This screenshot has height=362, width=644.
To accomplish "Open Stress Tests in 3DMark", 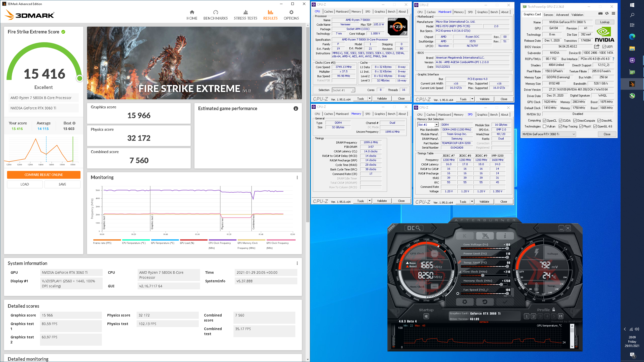I will point(246,15).
